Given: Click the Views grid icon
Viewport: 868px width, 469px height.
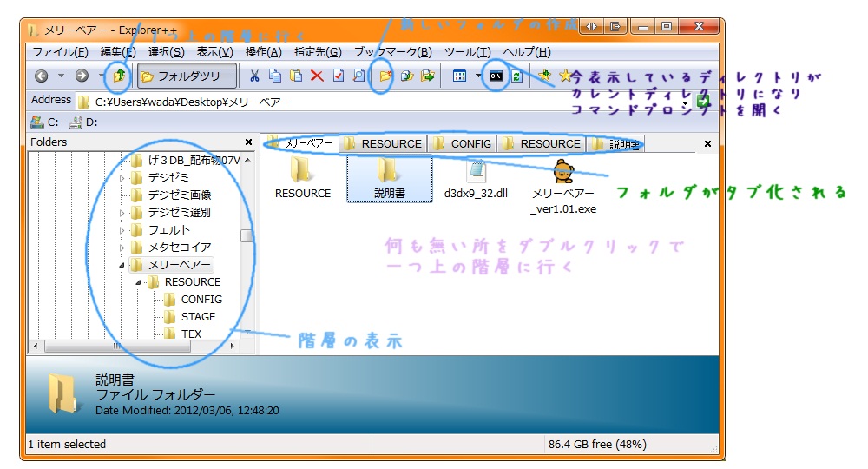Looking at the screenshot, I should point(459,76).
